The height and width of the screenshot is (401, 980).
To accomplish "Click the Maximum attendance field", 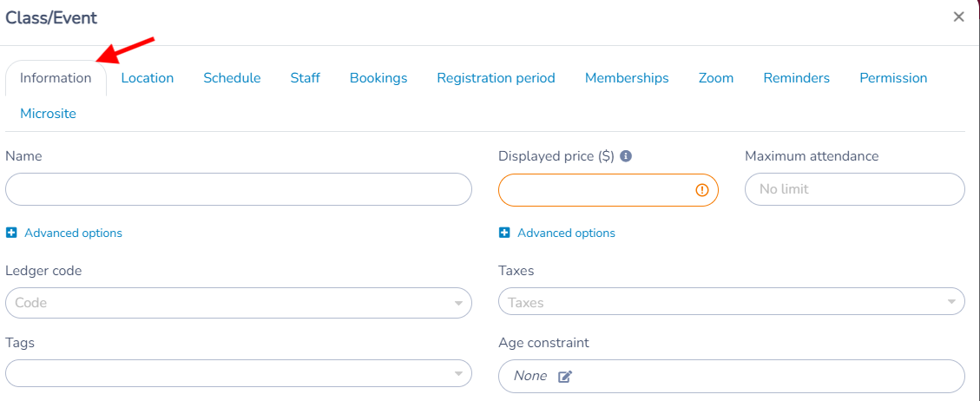I will point(855,189).
